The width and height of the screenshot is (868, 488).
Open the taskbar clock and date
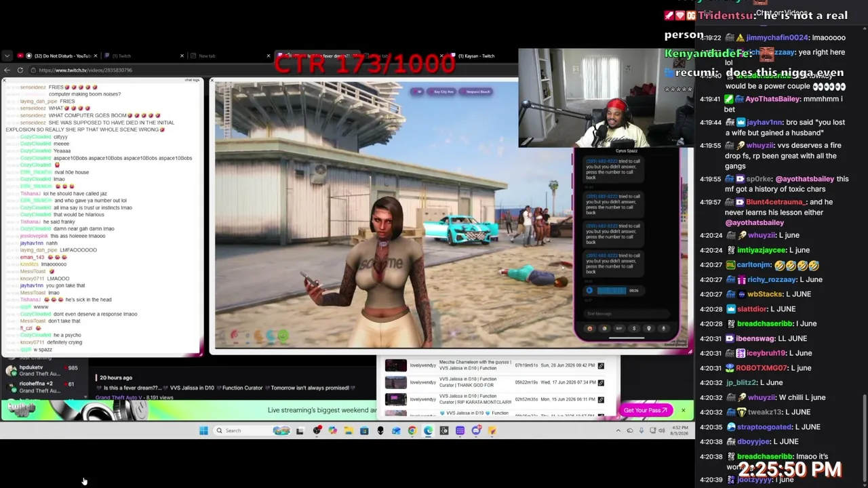(x=679, y=430)
